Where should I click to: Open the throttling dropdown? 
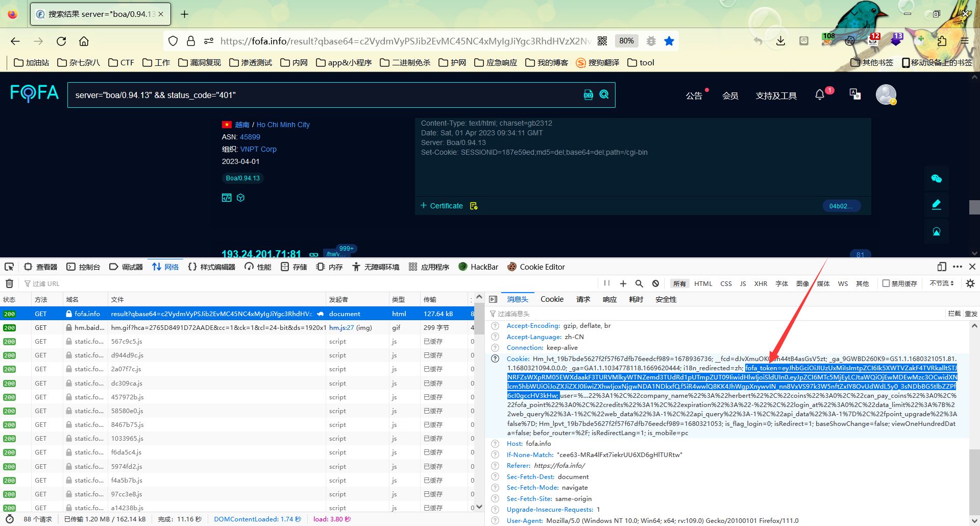[942, 283]
